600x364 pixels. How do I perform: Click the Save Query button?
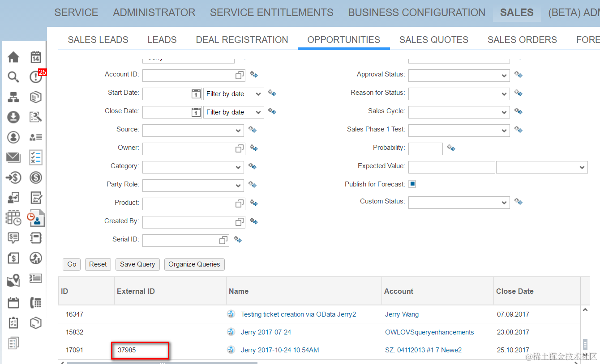(x=137, y=264)
